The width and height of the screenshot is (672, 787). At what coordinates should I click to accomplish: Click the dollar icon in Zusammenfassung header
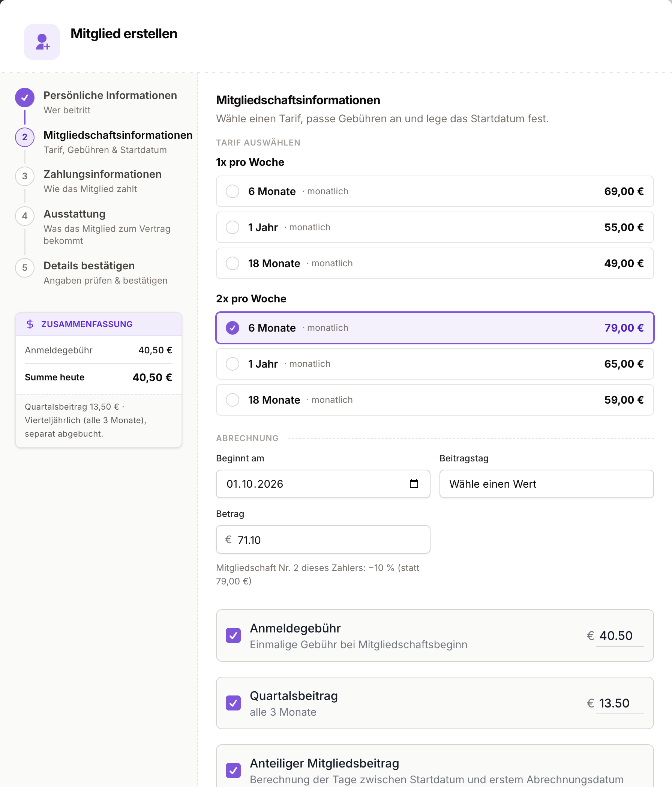[30, 324]
